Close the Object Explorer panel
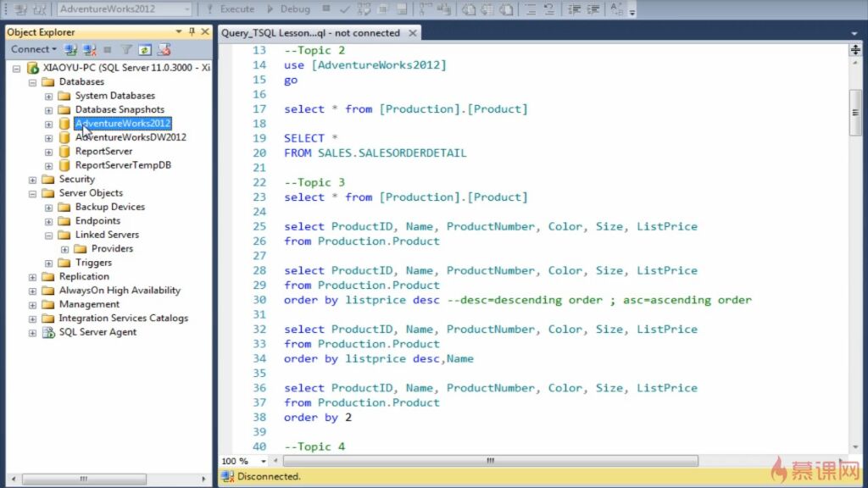Screen dimensions: 868x488 pyautogui.click(x=205, y=32)
